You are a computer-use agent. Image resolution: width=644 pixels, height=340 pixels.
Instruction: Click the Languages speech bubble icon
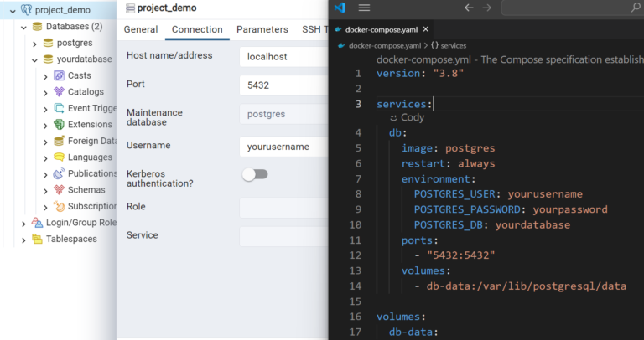coord(60,157)
